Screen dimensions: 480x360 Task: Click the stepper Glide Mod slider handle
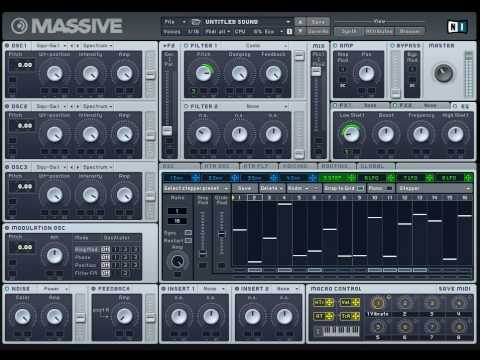pyautogui.click(x=221, y=234)
